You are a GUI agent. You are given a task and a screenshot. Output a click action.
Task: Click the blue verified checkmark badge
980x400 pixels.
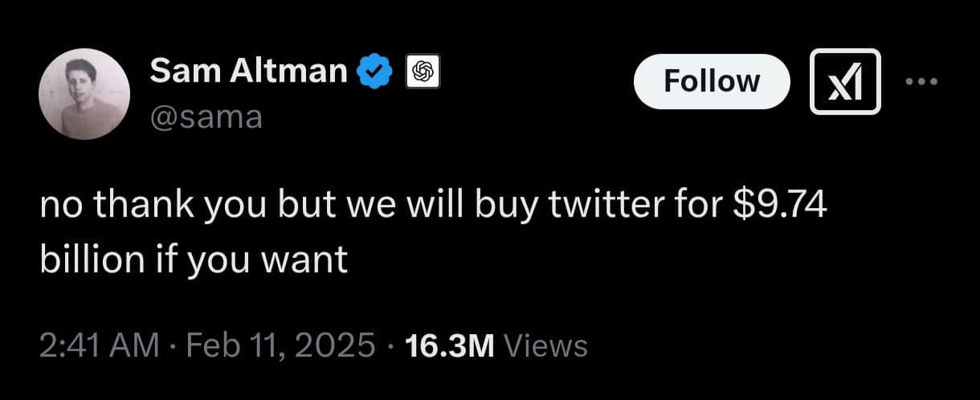click(x=374, y=72)
